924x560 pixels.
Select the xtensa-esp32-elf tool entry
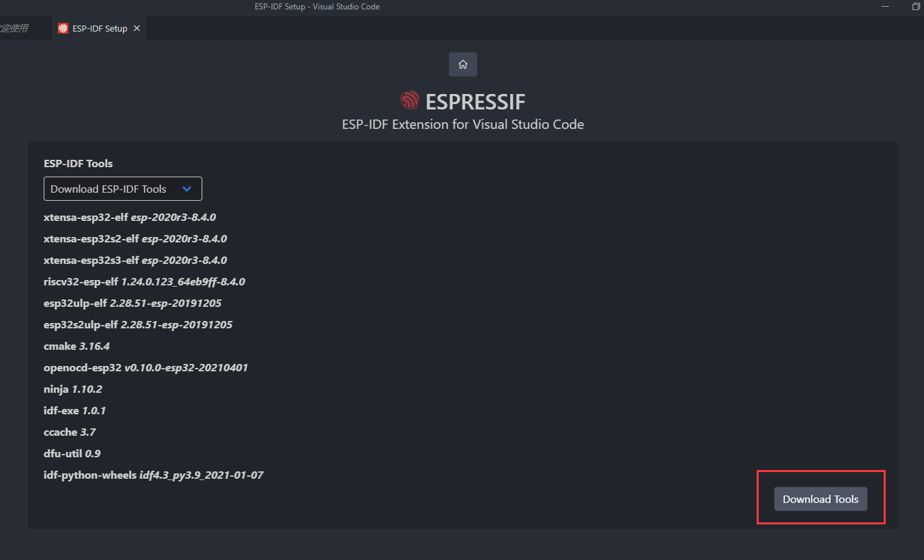tap(130, 218)
